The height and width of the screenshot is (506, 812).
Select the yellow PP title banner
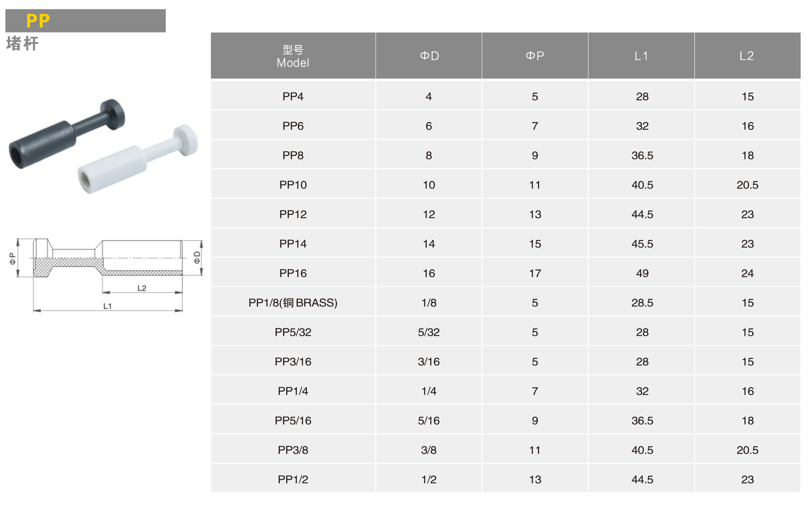click(x=85, y=21)
